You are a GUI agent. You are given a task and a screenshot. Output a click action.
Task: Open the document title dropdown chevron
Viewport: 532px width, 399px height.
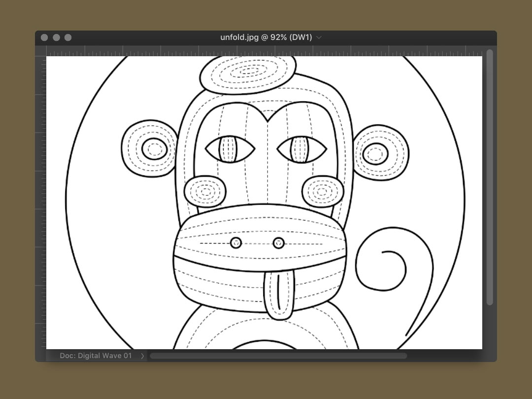(x=319, y=37)
